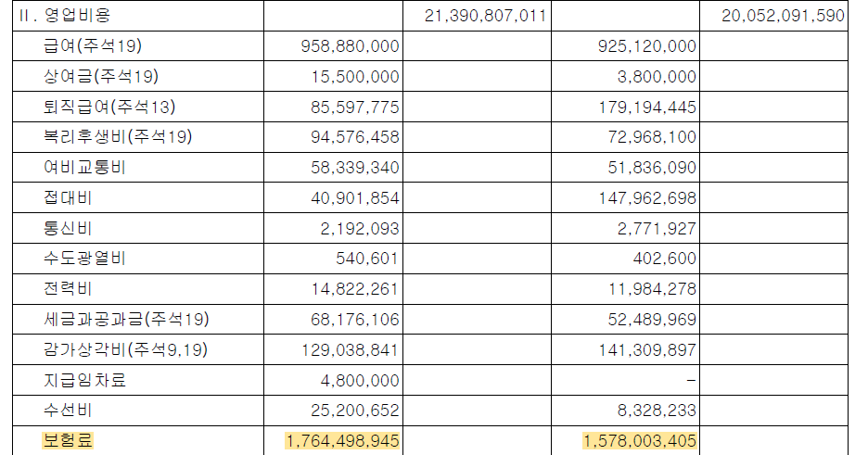Image resolution: width=868 pixels, height=455 pixels.
Task: Click the 2,192,093 통신비 amount
Action: [360, 228]
